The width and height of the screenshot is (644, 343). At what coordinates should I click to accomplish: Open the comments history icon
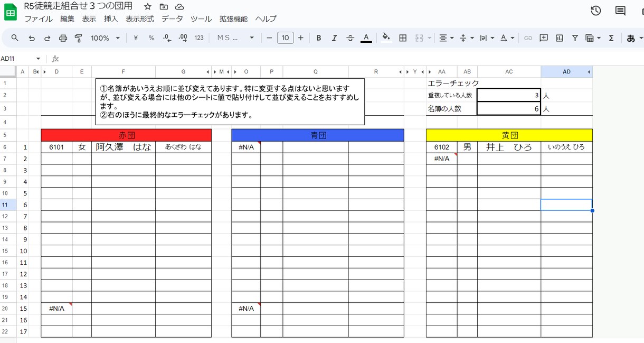tap(620, 11)
